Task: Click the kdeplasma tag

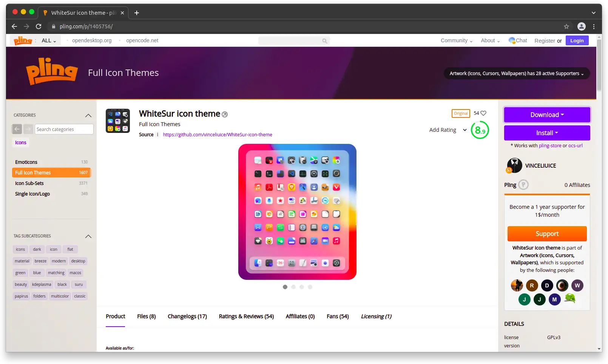Action: 42,284
